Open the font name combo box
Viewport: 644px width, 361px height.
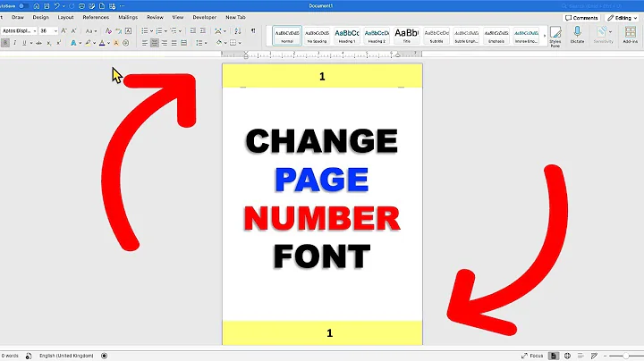click(19, 30)
